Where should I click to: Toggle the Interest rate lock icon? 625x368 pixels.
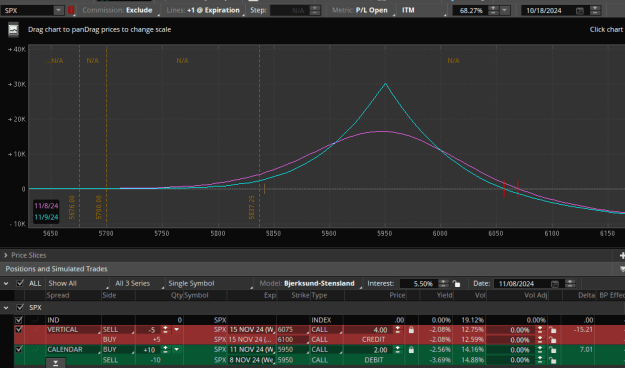tap(456, 284)
